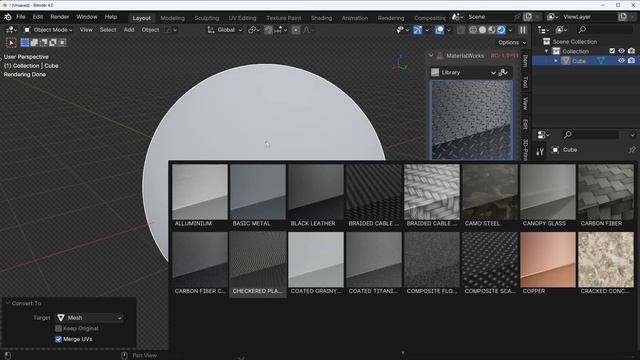Open the Library dropdown in MaterialWorks
640x360 pixels.
pos(464,72)
